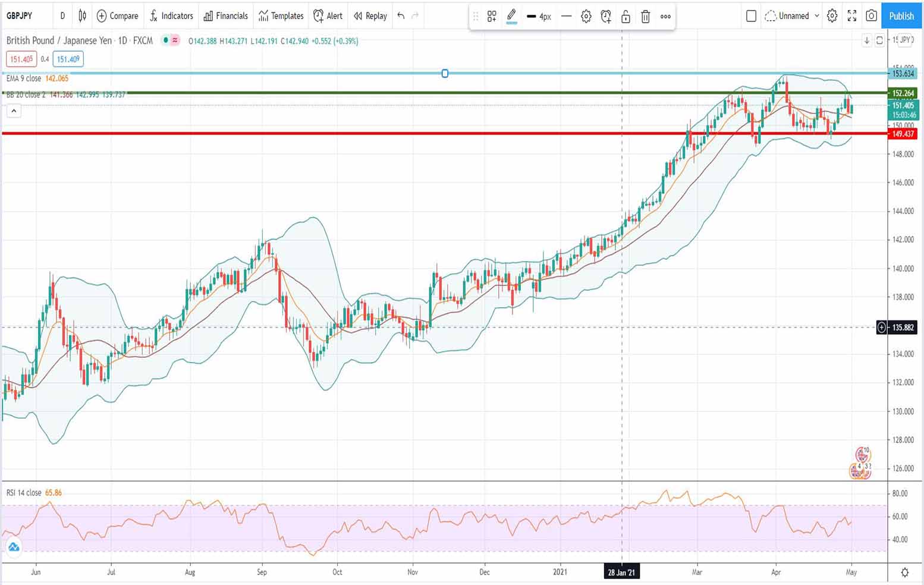Open the Indicators panel
This screenshot has width=924, height=585.
tap(171, 16)
